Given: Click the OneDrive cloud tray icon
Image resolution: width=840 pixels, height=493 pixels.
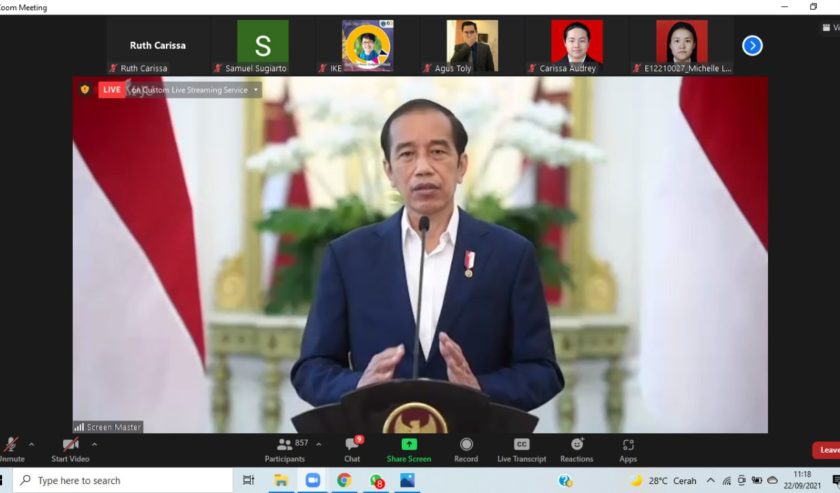Looking at the screenshot, I should (x=772, y=481).
